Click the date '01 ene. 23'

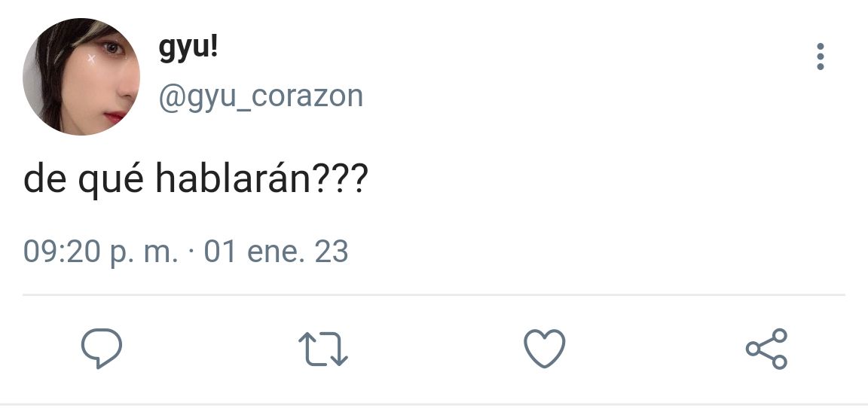[276, 252]
